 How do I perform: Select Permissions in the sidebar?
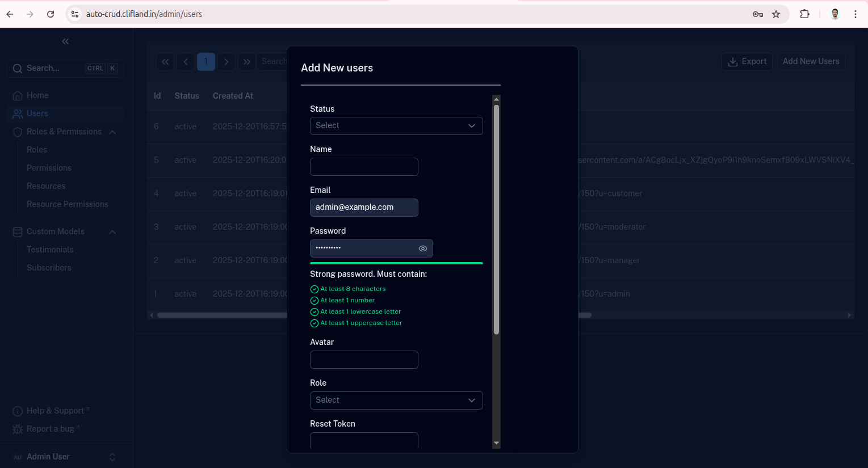[49, 167]
